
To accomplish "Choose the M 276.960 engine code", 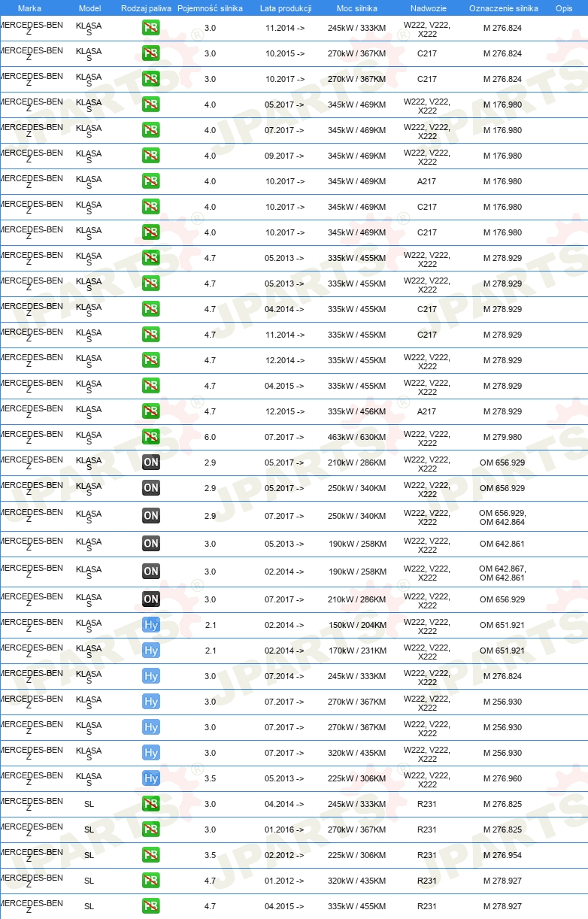I will pyautogui.click(x=502, y=779).
